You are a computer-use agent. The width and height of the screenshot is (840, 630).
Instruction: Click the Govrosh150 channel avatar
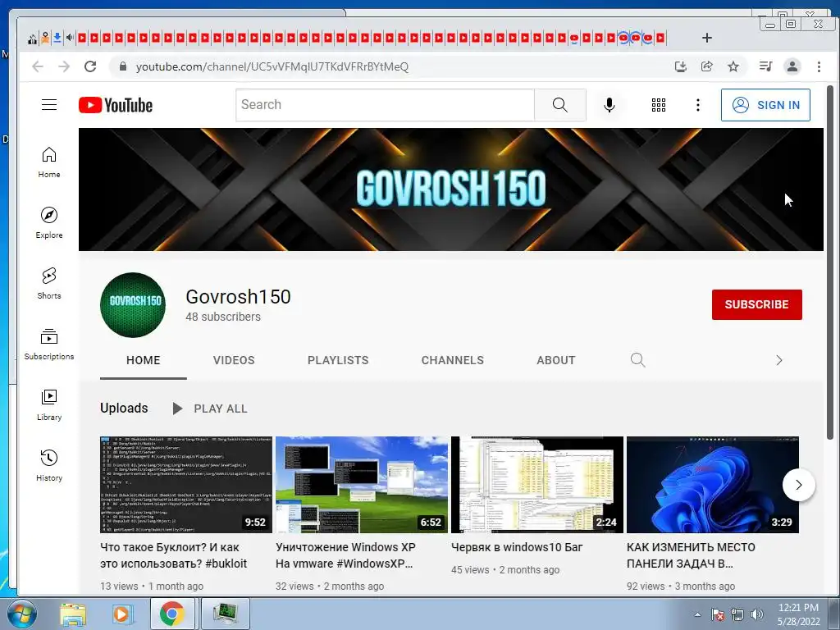click(x=133, y=305)
